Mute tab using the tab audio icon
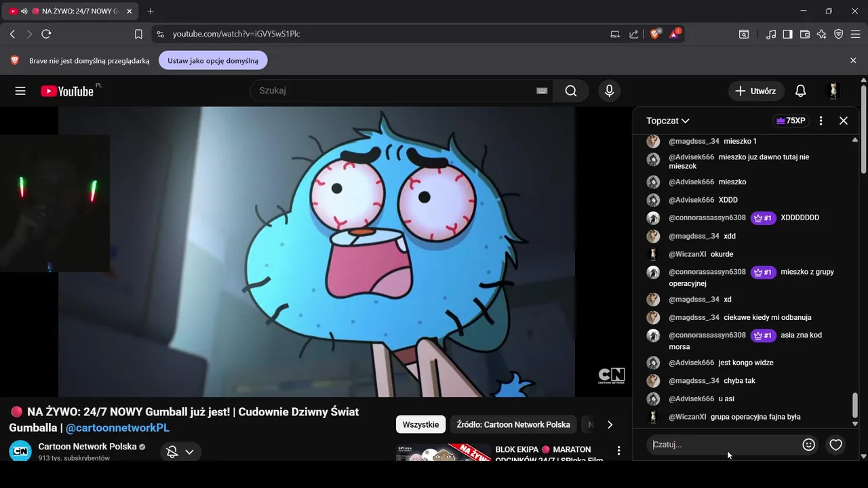The width and height of the screenshot is (868, 488). pyautogui.click(x=24, y=12)
